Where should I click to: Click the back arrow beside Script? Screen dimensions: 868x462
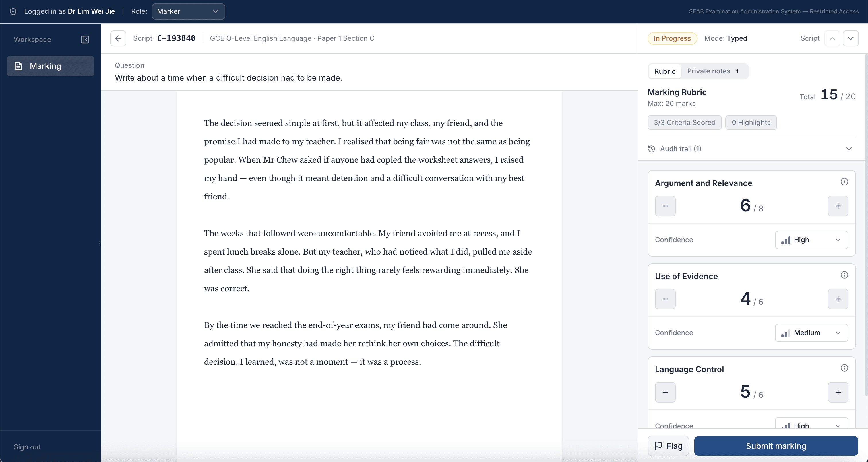tap(118, 38)
